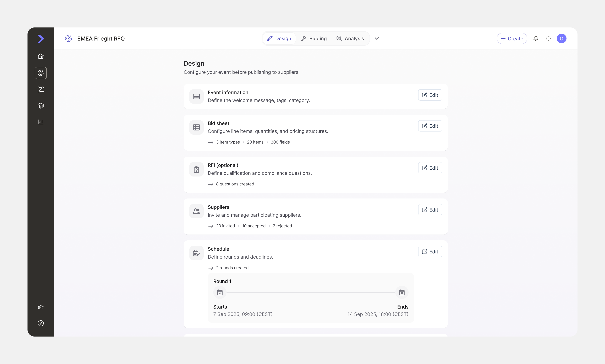Screen dimensions: 605x364
Task: Open the graduation cap learning icon
Action: pos(41,307)
